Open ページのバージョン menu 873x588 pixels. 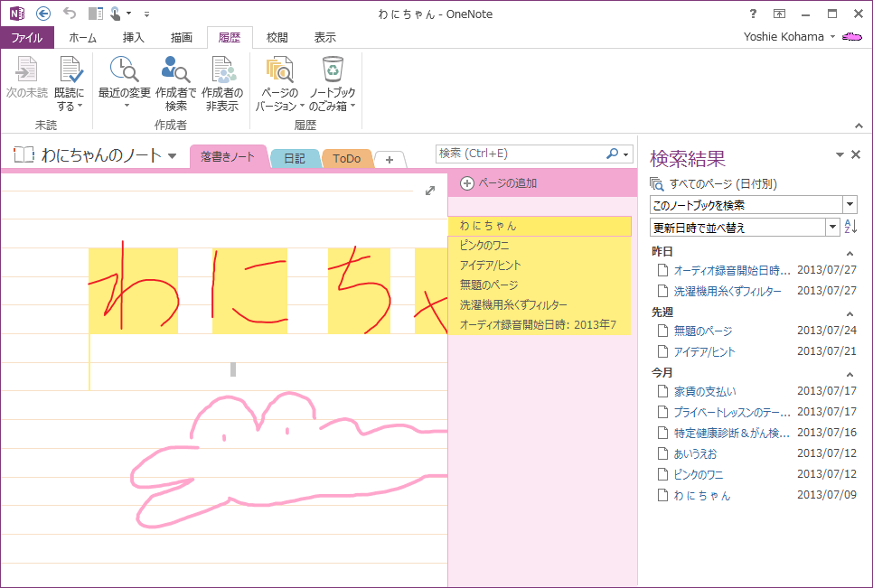coord(279,83)
